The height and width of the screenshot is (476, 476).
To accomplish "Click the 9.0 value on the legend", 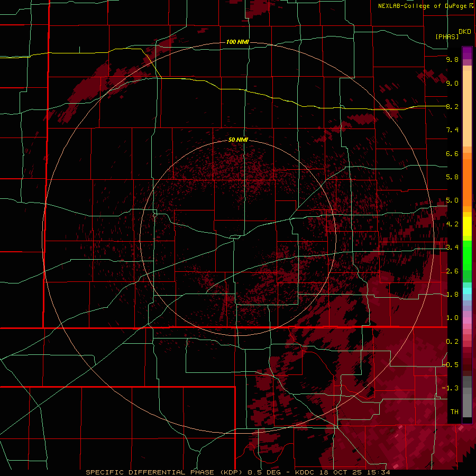I will coord(452,83).
